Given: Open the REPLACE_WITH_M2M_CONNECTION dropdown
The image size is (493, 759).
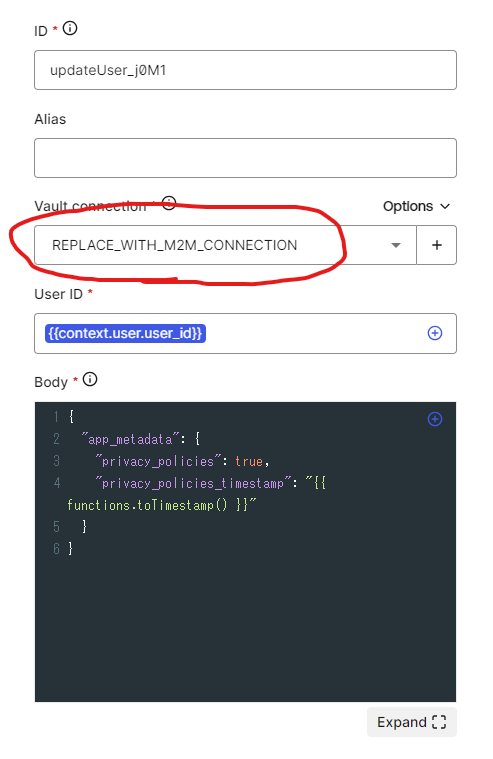Looking at the screenshot, I should click(225, 245).
